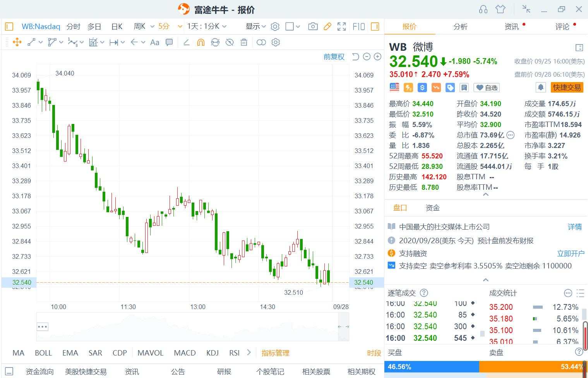The height and width of the screenshot is (378, 588).
Task: Select the pencil color style tool
Action: click(x=186, y=42)
